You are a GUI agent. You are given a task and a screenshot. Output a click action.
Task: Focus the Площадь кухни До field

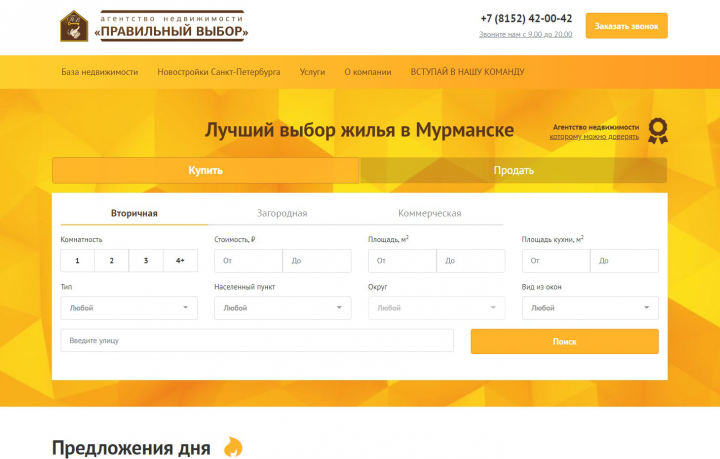click(x=624, y=261)
